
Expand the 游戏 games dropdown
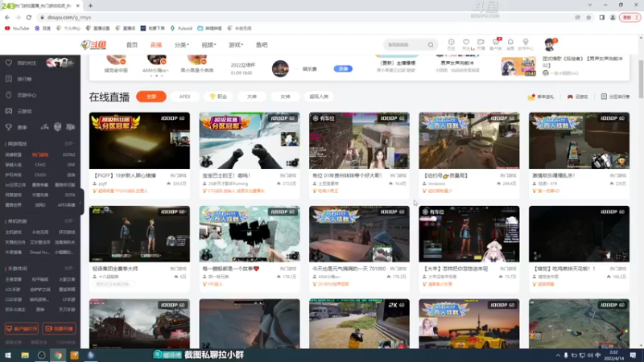236,45
